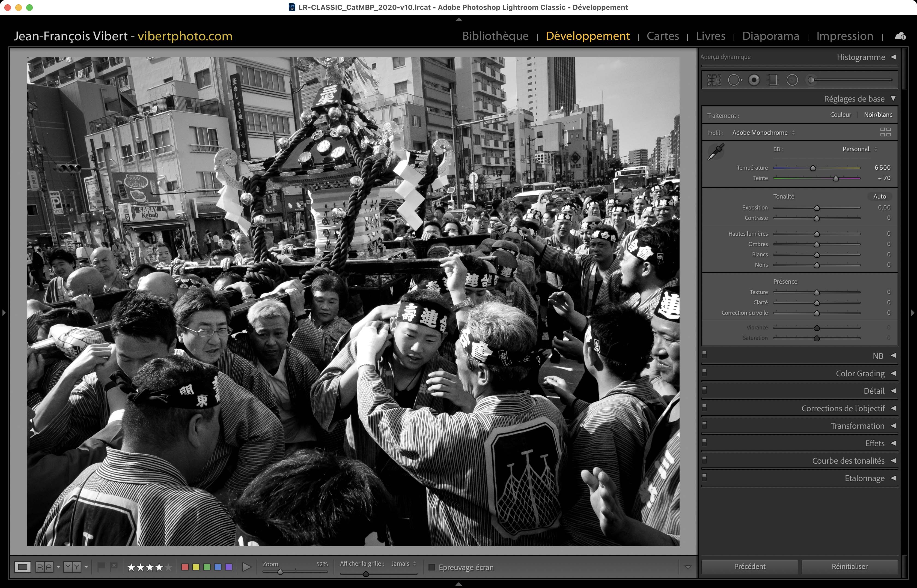This screenshot has height=588, width=917.
Task: Click the Réinitialiser button
Action: (x=849, y=566)
